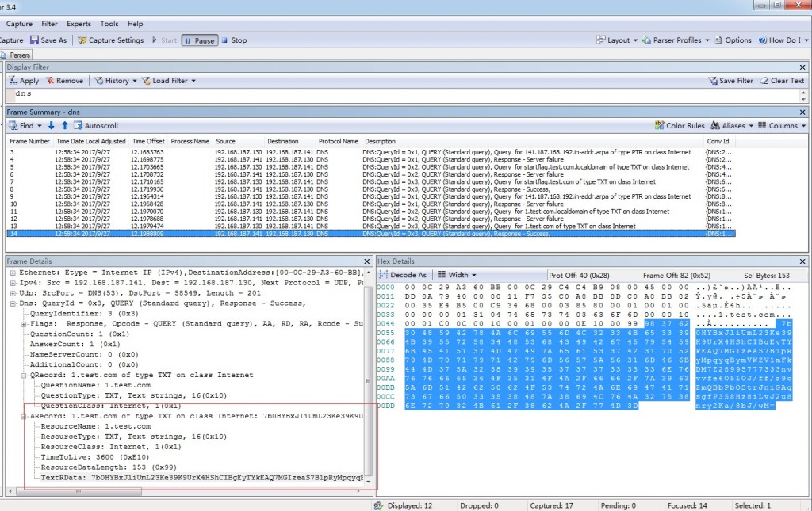Sort by the Frame Number column header

(29, 141)
